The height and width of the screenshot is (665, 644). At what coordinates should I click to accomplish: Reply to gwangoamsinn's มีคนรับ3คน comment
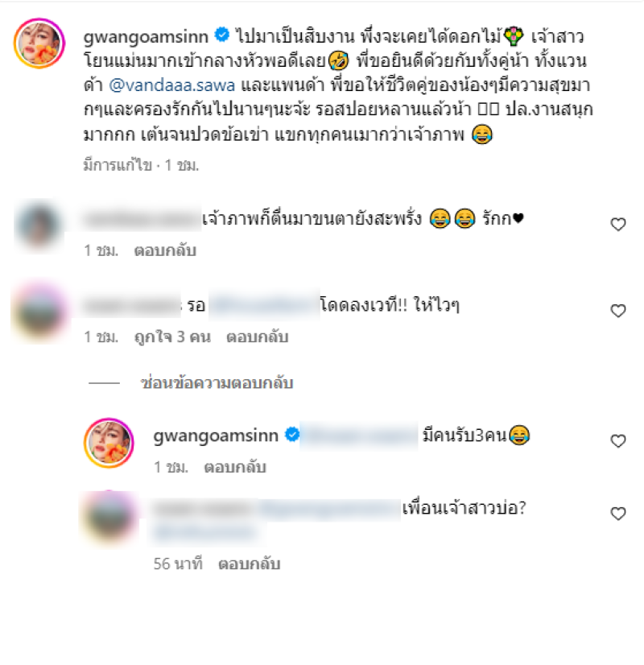click(x=235, y=467)
